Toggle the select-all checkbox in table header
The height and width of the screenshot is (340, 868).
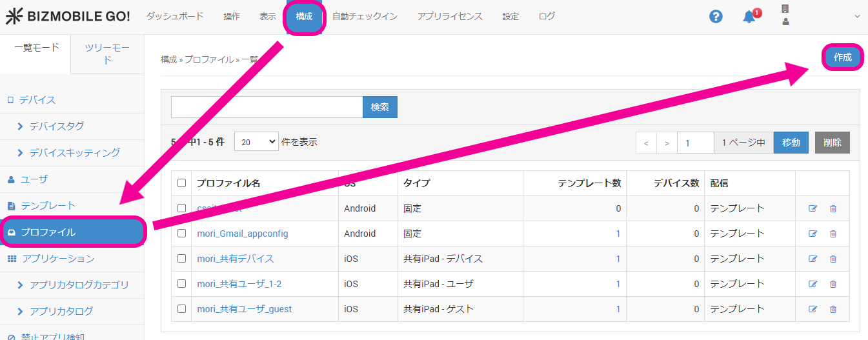(x=181, y=183)
